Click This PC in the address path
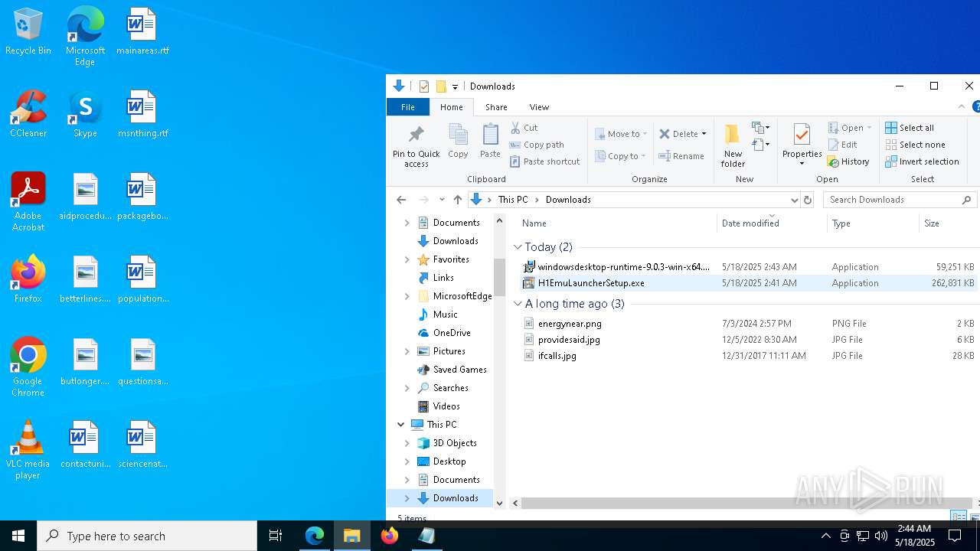 pyautogui.click(x=513, y=200)
